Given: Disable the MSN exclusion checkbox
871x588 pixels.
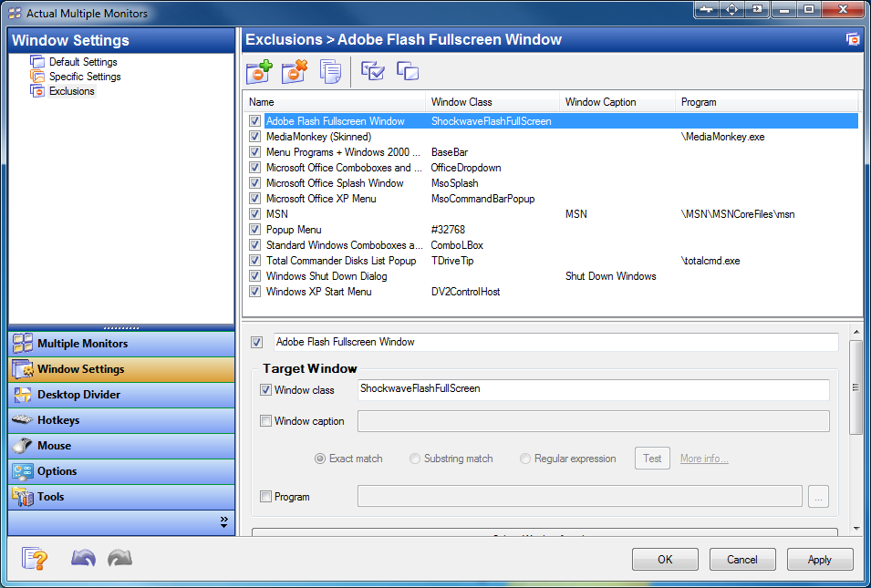Looking at the screenshot, I should 255,214.
